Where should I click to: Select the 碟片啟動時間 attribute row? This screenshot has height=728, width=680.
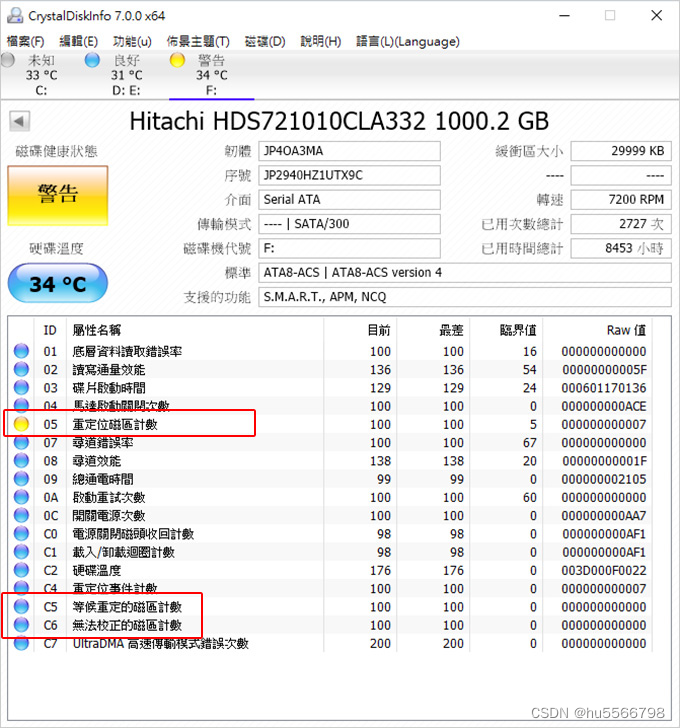point(330,388)
